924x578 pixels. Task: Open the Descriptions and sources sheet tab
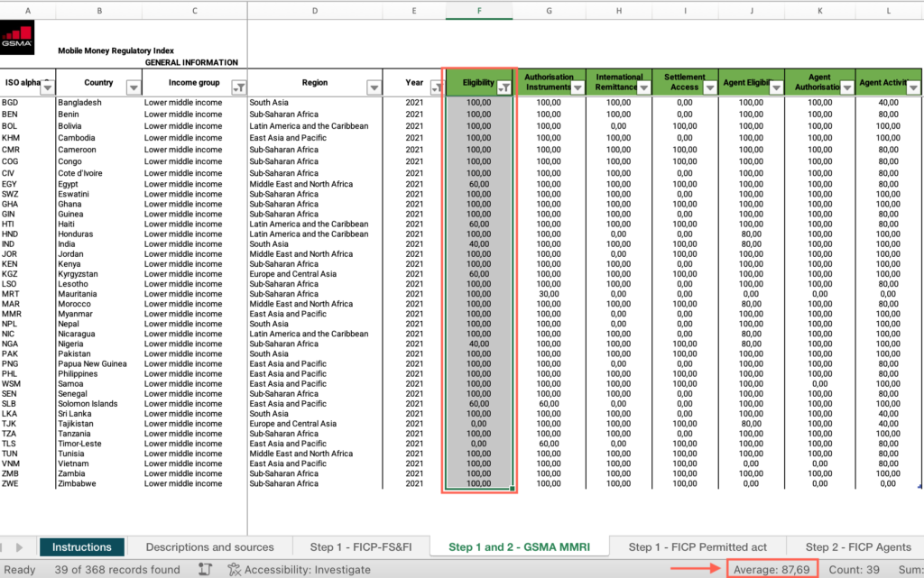209,547
